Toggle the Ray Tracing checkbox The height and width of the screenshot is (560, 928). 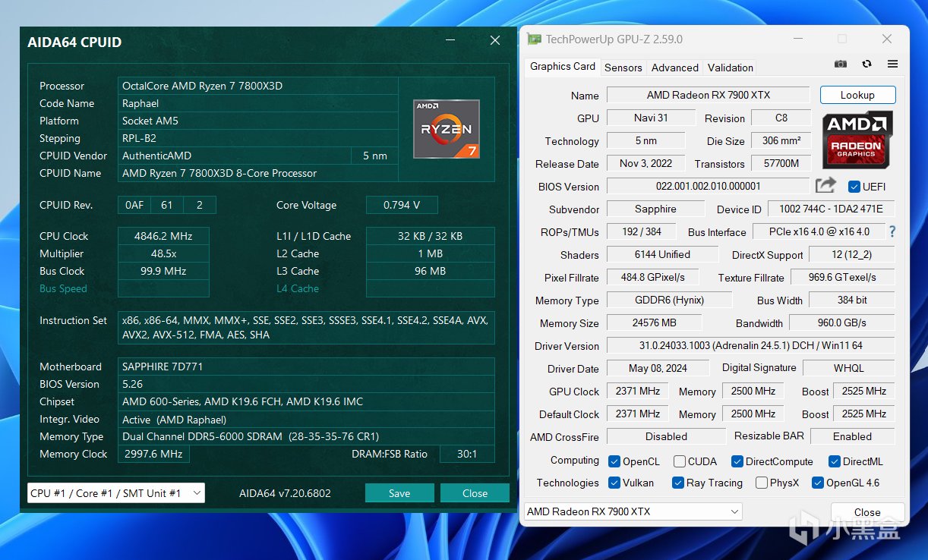677,483
